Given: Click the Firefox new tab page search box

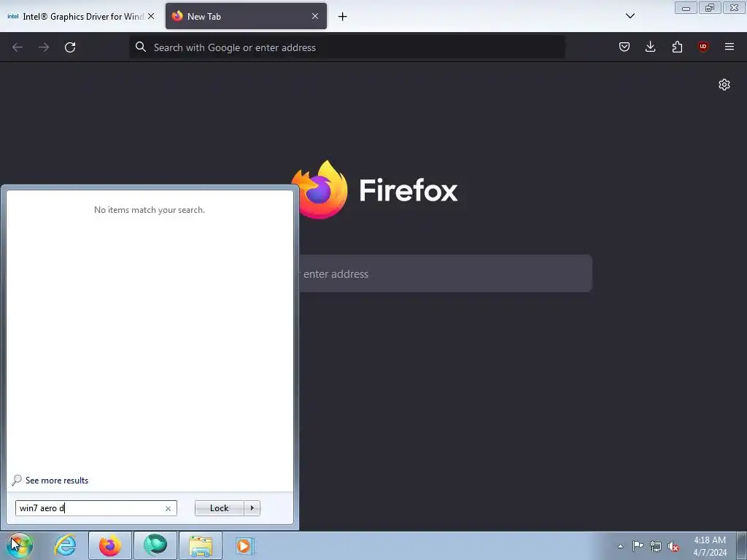Looking at the screenshot, I should point(446,274).
